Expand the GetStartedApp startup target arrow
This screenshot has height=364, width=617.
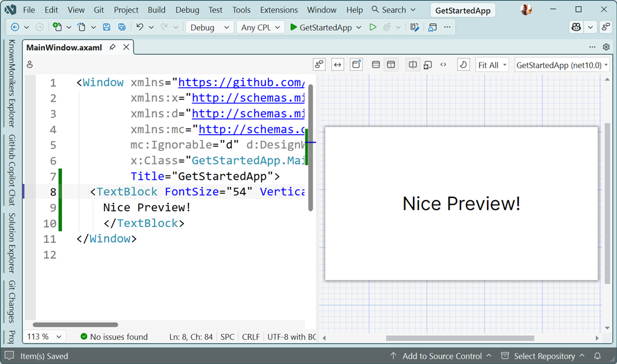tap(359, 27)
